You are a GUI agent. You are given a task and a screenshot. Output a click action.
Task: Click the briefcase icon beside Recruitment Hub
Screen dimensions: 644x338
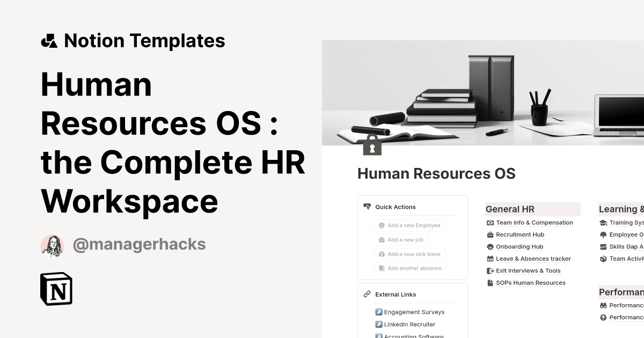pyautogui.click(x=490, y=234)
